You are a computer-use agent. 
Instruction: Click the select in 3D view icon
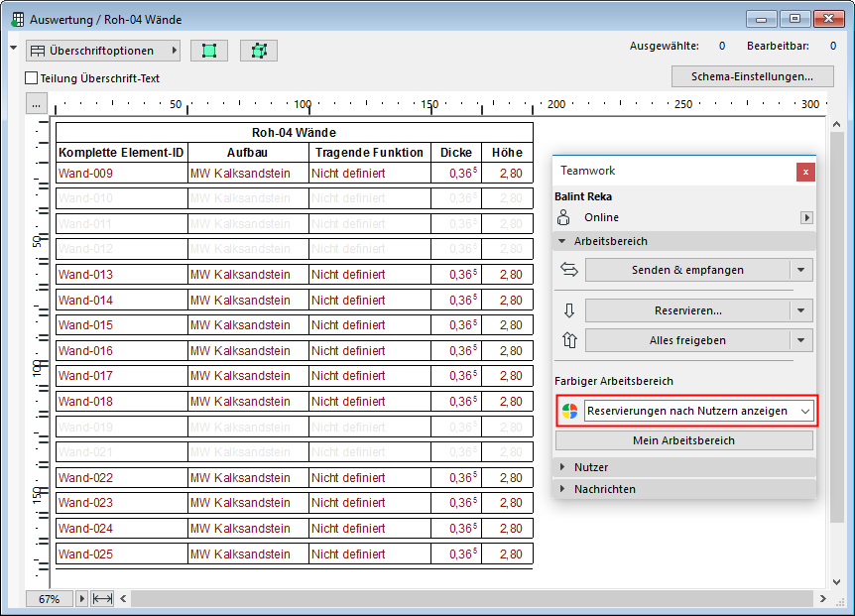(259, 51)
